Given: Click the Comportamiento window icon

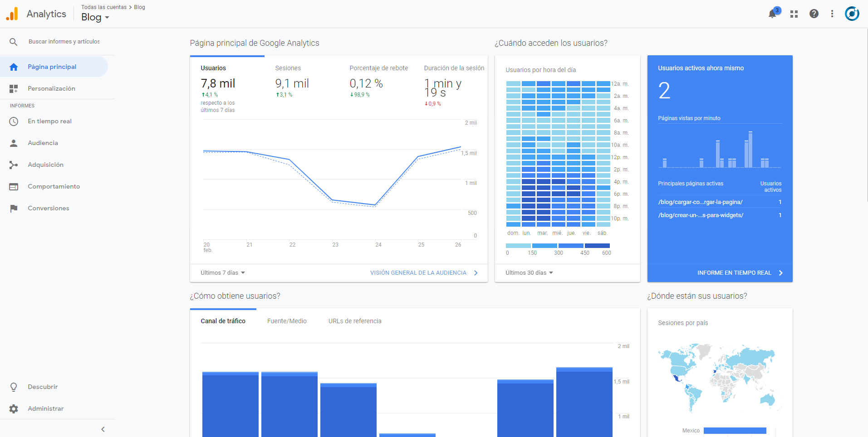Looking at the screenshot, I should pos(14,187).
